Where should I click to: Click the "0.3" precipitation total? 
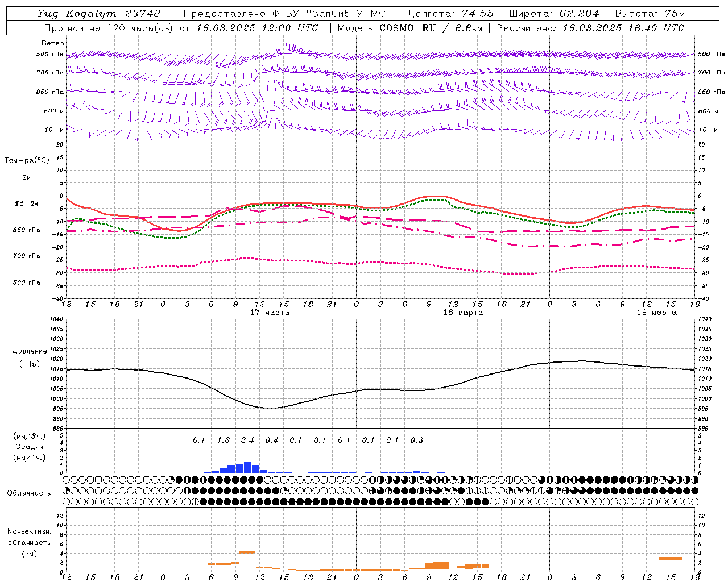click(x=417, y=440)
